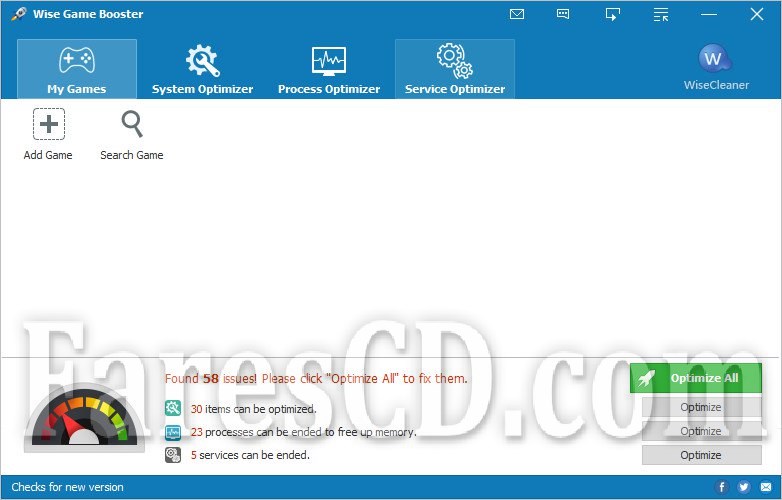782x500 pixels.
Task: Click '30 items can be optimized.' text
Action: click(253, 409)
